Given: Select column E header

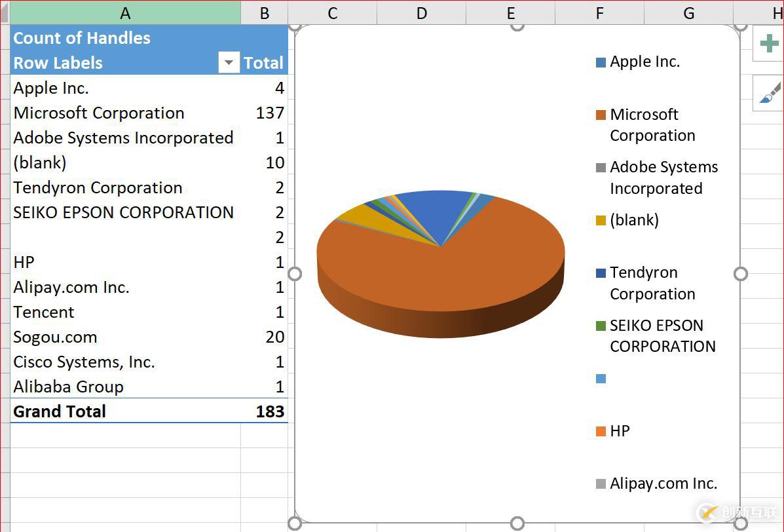Looking at the screenshot, I should pos(510,12).
